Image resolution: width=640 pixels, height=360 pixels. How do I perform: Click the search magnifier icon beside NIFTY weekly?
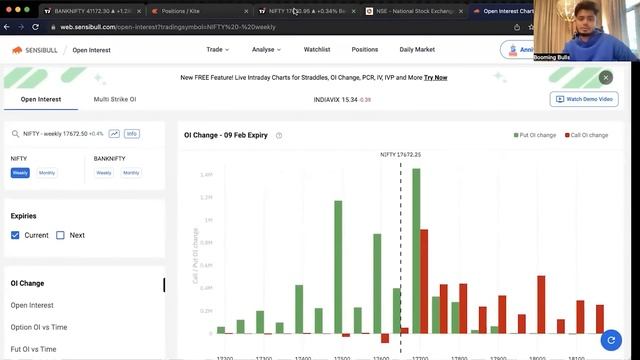pyautogui.click(x=16, y=134)
